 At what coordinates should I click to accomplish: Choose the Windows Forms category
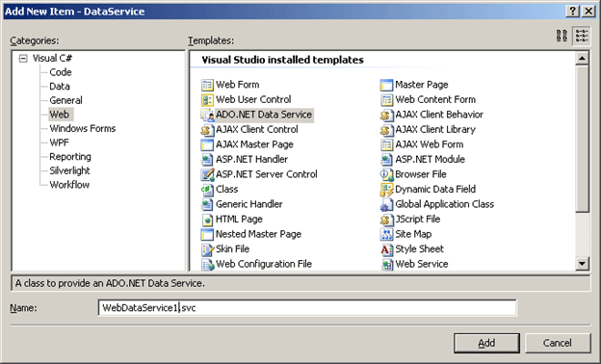pyautogui.click(x=83, y=128)
